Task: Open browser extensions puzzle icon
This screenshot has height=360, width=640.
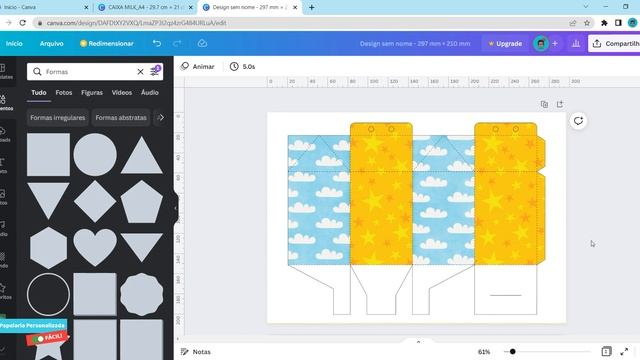Action: click(x=604, y=23)
